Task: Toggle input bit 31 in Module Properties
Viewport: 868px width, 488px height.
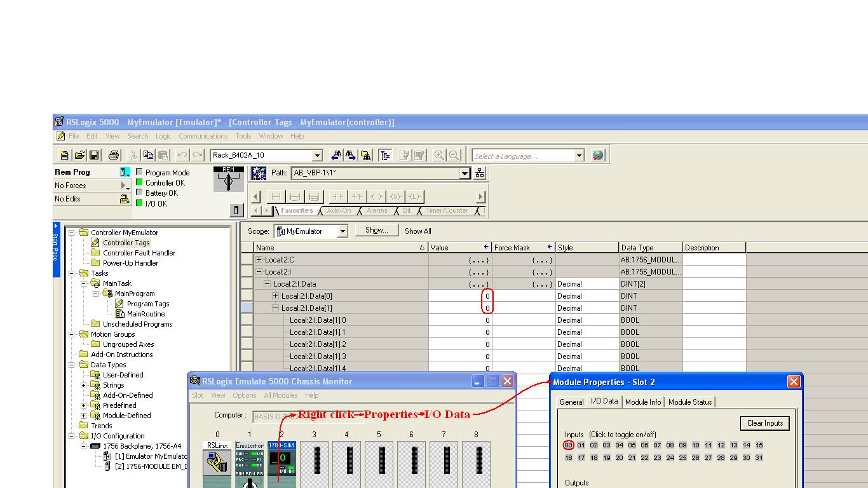Action: (759, 457)
